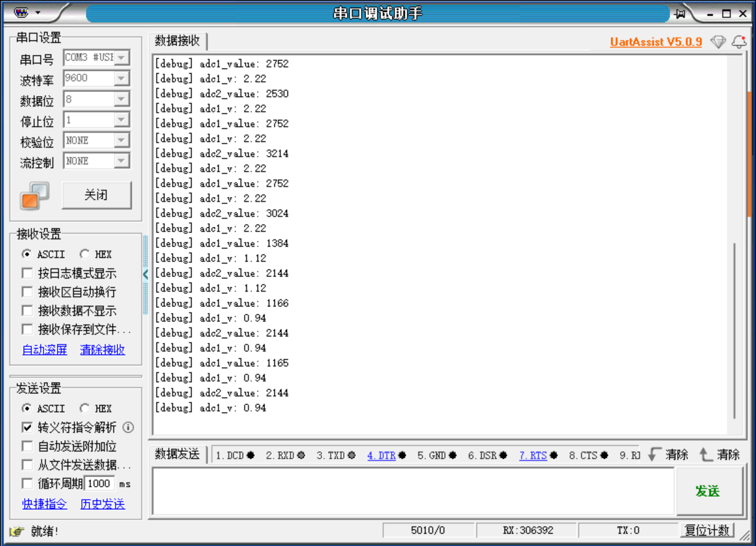
Task: Open the 校验位 NONE dropdown
Action: coord(122,141)
